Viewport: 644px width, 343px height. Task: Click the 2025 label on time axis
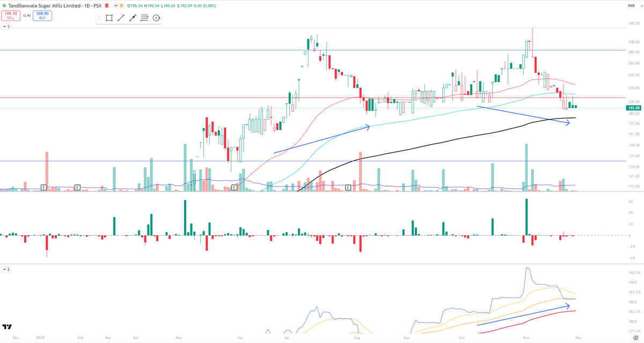click(41, 338)
